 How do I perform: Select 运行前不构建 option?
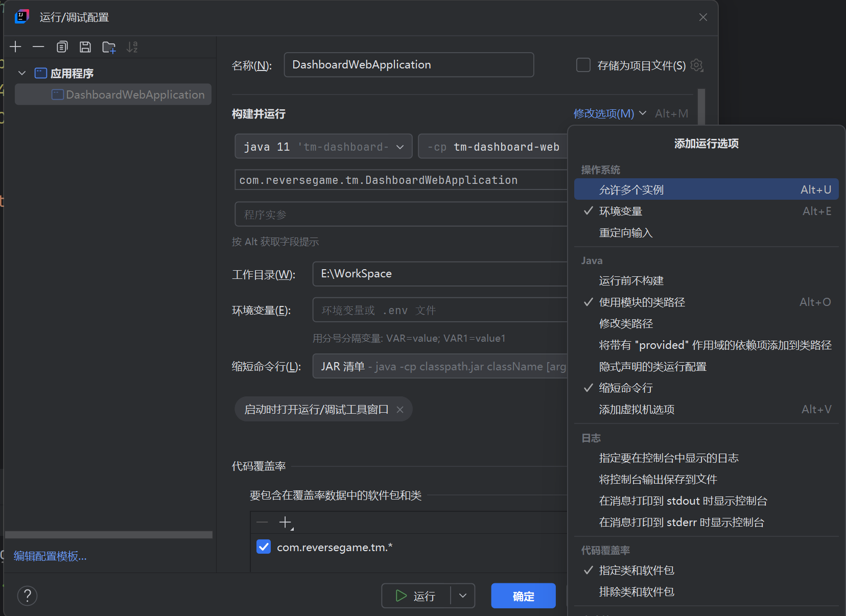coord(631,280)
